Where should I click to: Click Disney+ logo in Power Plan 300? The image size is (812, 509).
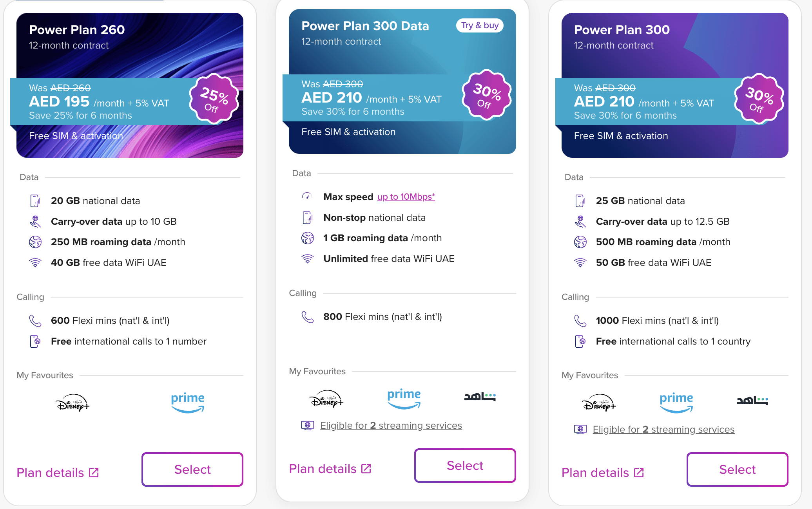pyautogui.click(x=598, y=403)
